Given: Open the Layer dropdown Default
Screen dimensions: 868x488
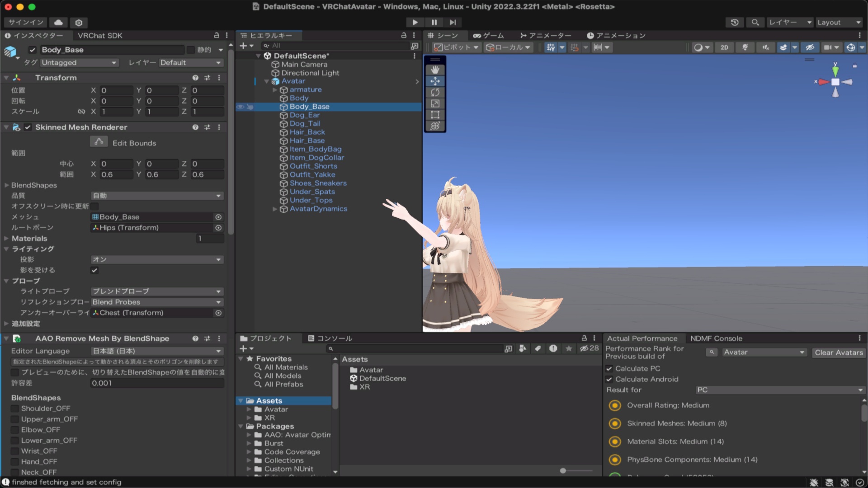Looking at the screenshot, I should pos(191,63).
